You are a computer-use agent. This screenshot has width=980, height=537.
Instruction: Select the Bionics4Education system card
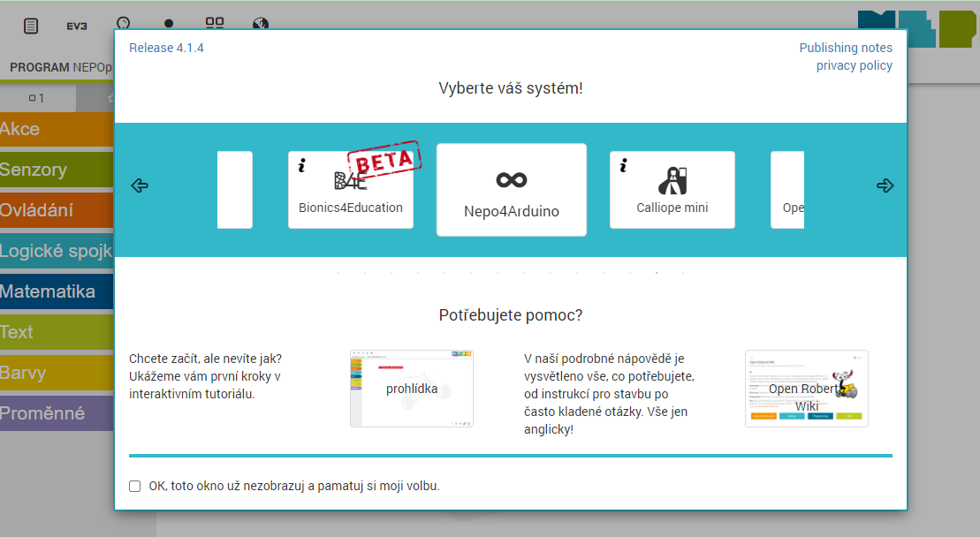tap(351, 190)
